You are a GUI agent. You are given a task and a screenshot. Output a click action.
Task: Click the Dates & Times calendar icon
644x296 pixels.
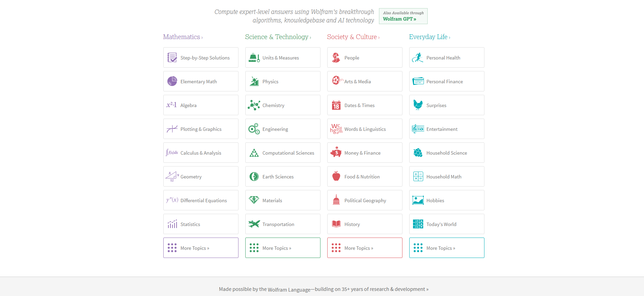pos(336,105)
